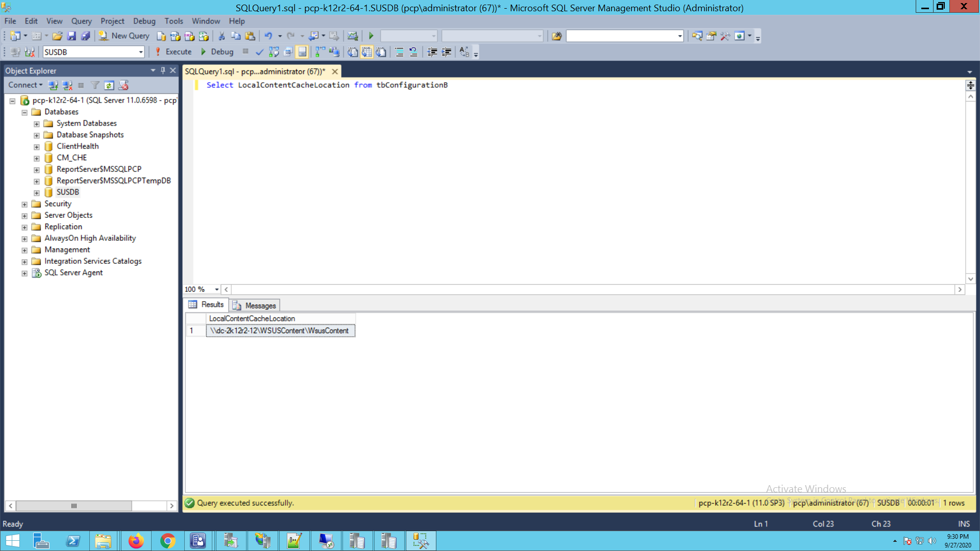The image size is (980, 551).
Task: Click the Parse checkmark icon
Action: [259, 52]
